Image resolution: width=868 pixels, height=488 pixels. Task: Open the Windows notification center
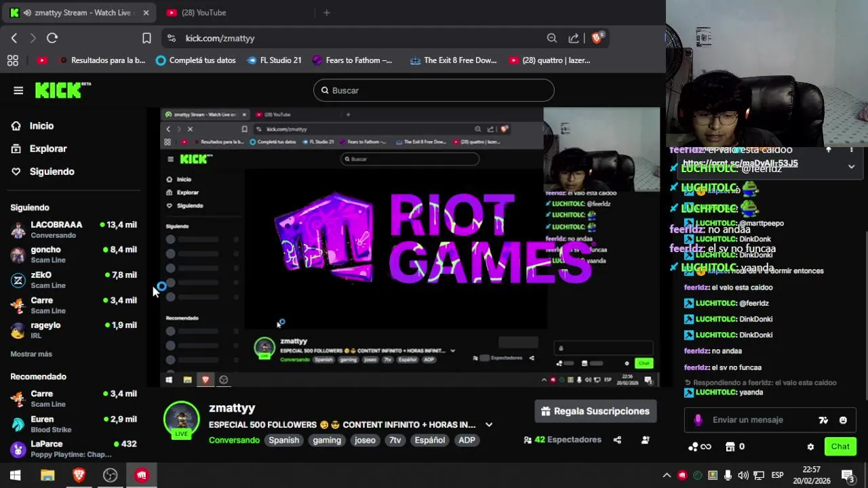click(x=848, y=475)
